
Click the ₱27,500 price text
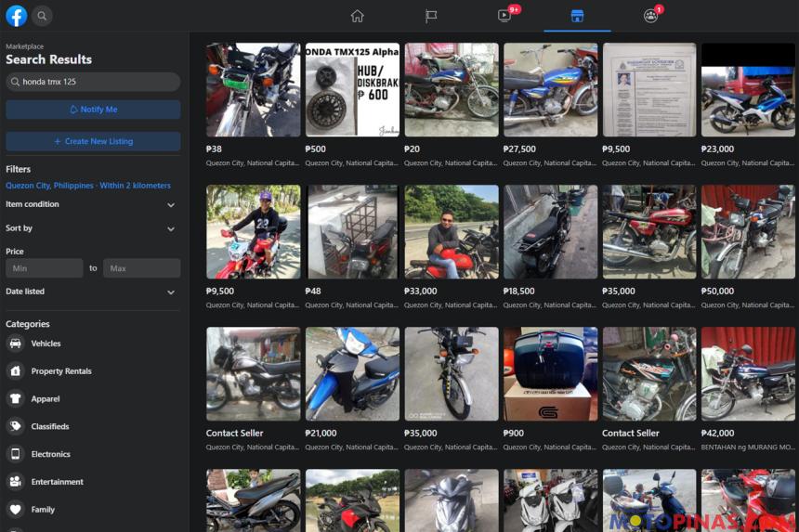(519, 149)
